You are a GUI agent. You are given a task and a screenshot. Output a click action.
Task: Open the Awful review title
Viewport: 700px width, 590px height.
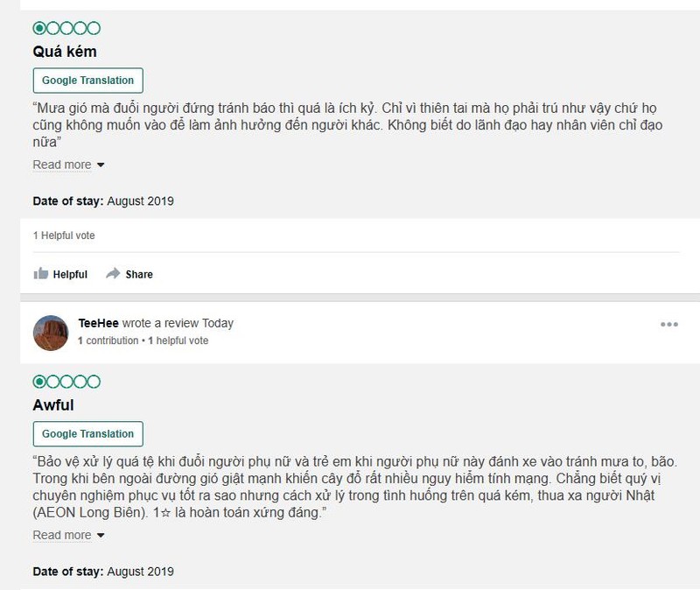[x=53, y=405]
